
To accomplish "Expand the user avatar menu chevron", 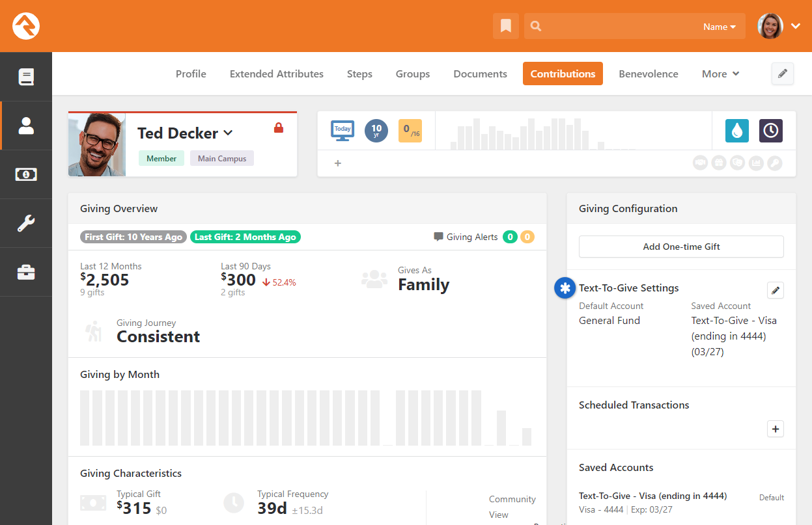I will pos(796,26).
